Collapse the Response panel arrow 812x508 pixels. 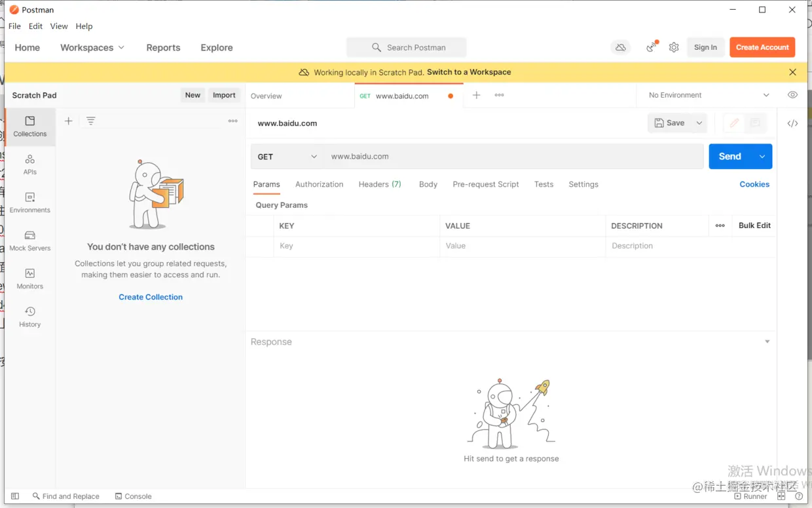pos(767,342)
